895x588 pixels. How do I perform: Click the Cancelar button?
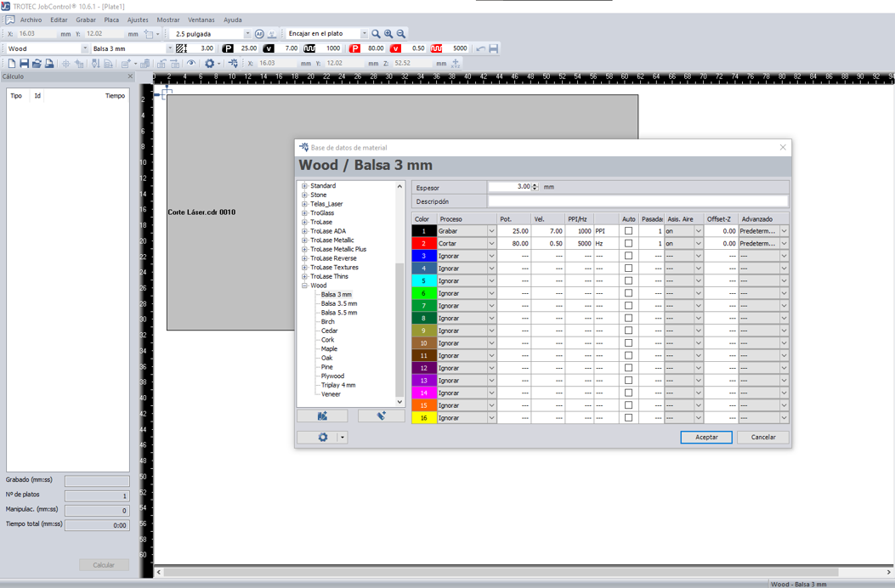763,438
